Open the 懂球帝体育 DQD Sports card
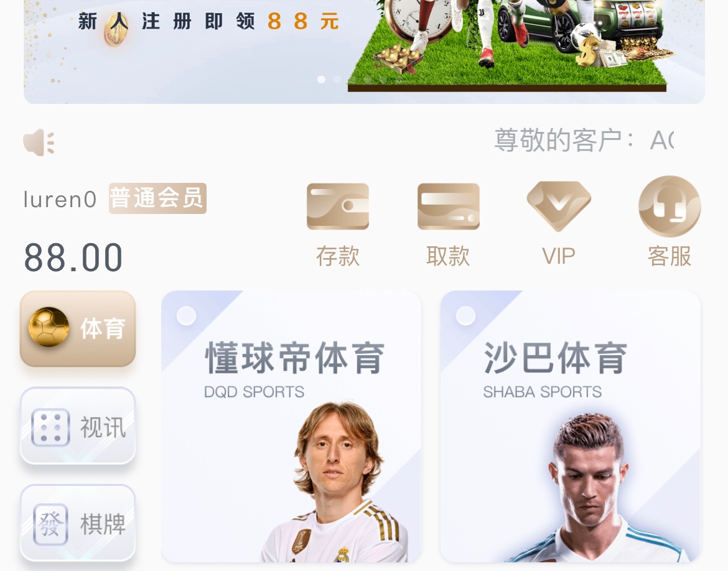 tap(291, 427)
